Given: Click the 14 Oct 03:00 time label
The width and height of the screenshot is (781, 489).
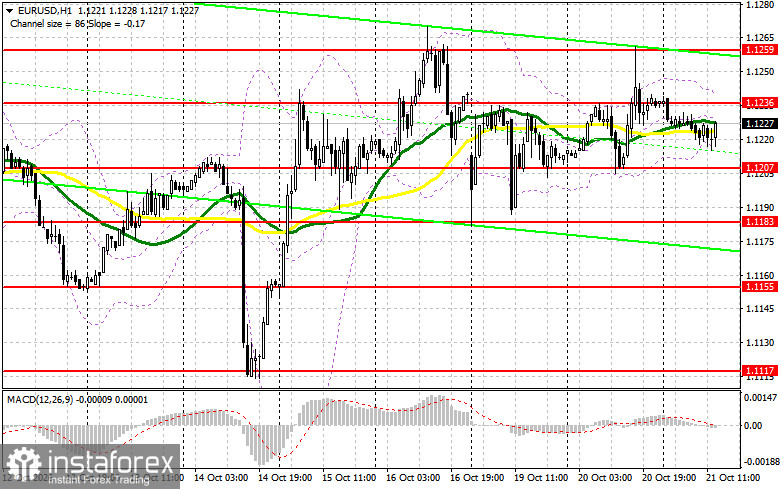Looking at the screenshot, I should [221, 478].
